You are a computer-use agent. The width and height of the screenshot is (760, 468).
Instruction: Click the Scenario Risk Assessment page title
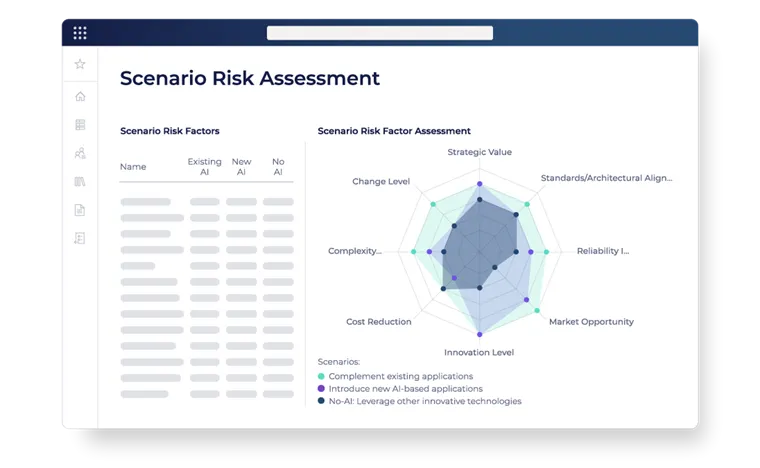(x=250, y=78)
